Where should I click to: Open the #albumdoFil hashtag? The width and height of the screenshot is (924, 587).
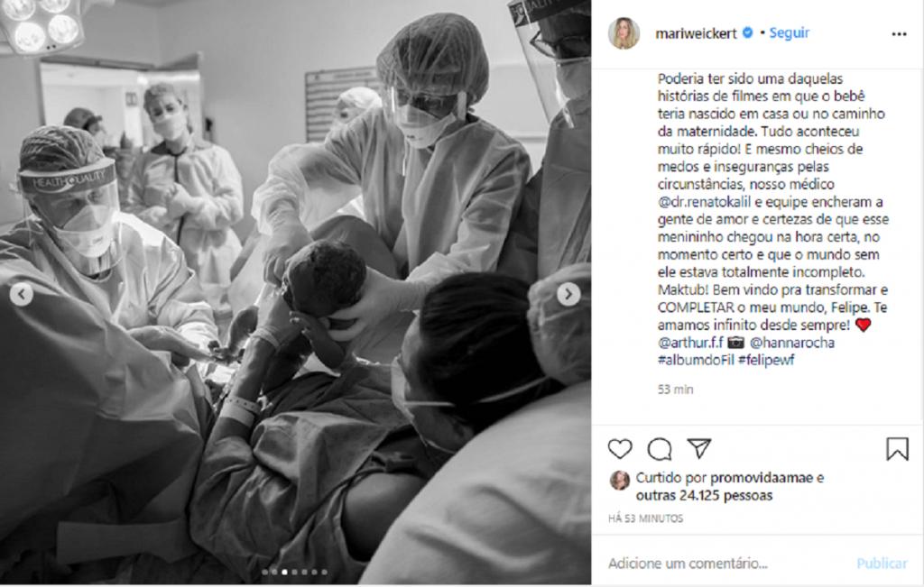point(696,360)
